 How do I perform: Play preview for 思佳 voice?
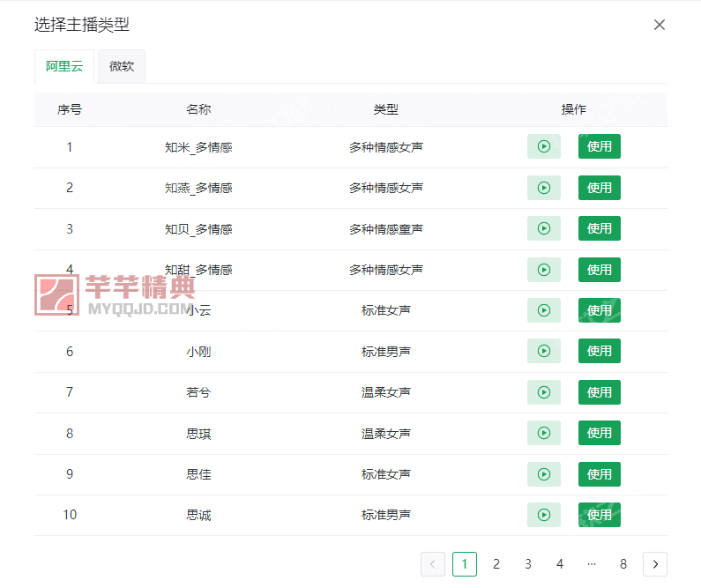pos(544,474)
